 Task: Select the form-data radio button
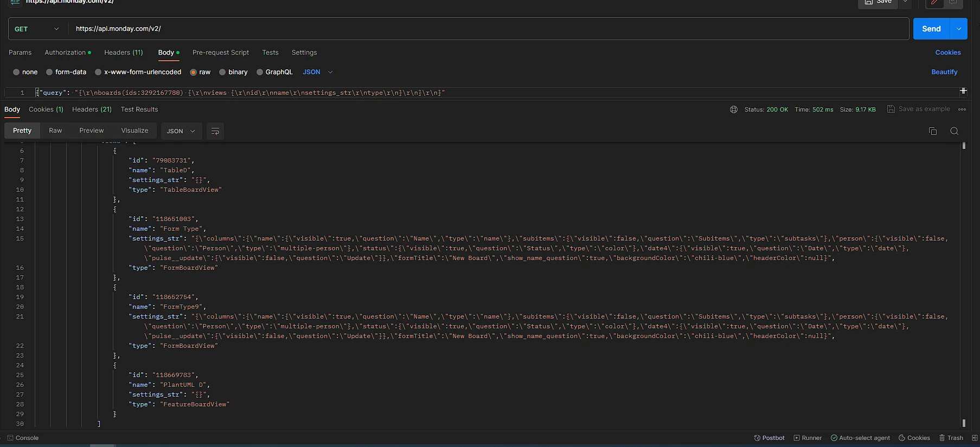(49, 72)
